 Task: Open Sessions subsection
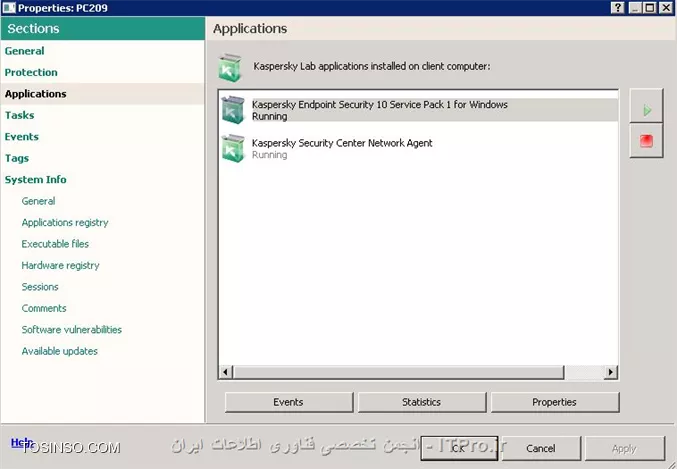[40, 287]
